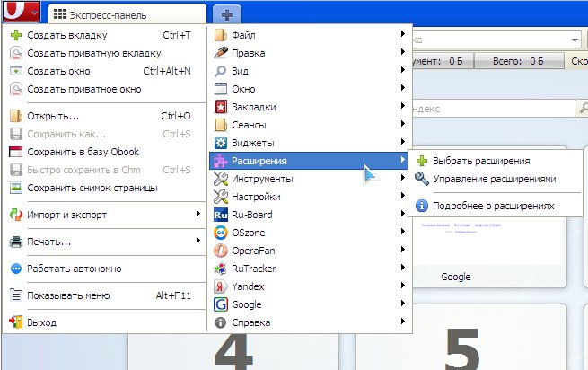
Task: Click the Ru-Board icon in the menu
Action: pyautogui.click(x=222, y=215)
